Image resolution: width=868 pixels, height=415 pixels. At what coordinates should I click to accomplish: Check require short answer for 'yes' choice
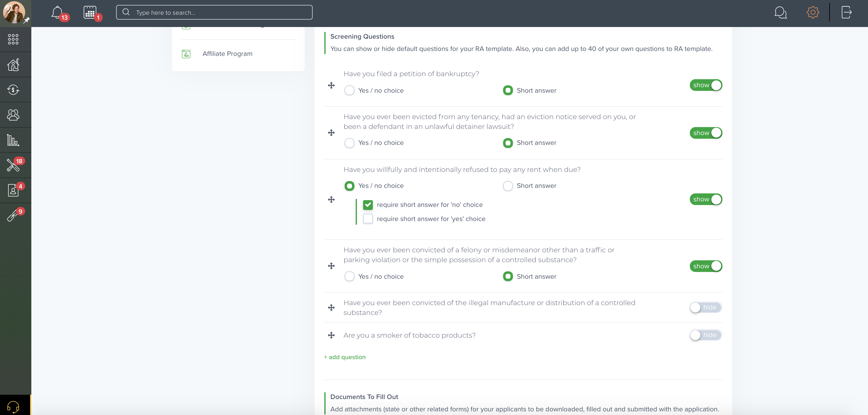tap(368, 219)
